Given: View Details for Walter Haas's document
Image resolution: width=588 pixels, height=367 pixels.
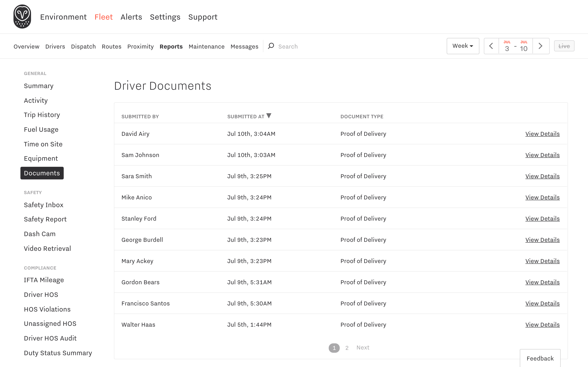Looking at the screenshot, I should (x=542, y=325).
